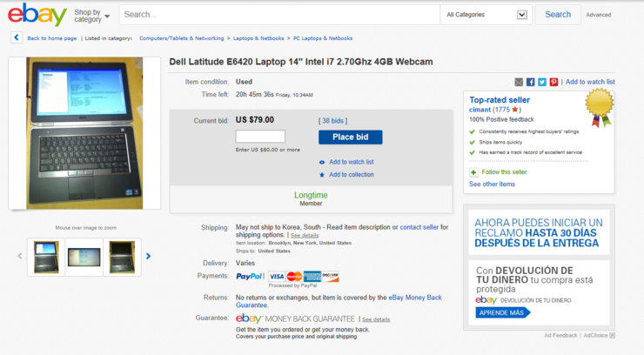
Task: Show previous thumbnails with left arrow
Action: [20, 256]
